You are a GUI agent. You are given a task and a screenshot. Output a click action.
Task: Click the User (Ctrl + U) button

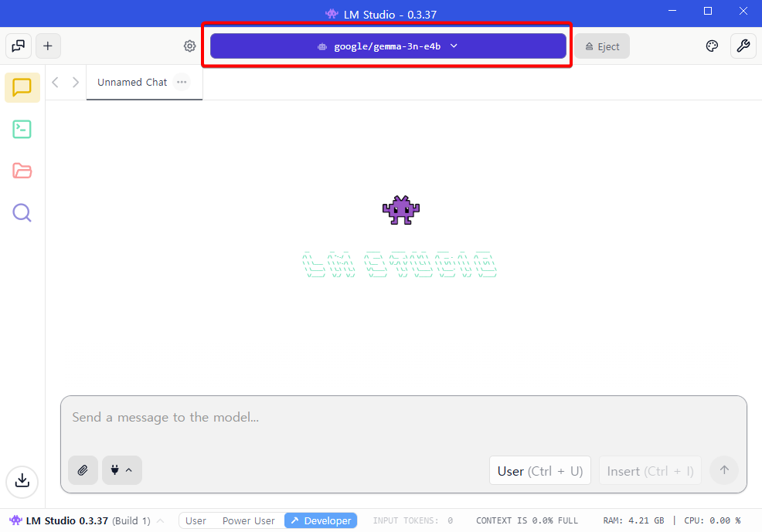pyautogui.click(x=540, y=470)
